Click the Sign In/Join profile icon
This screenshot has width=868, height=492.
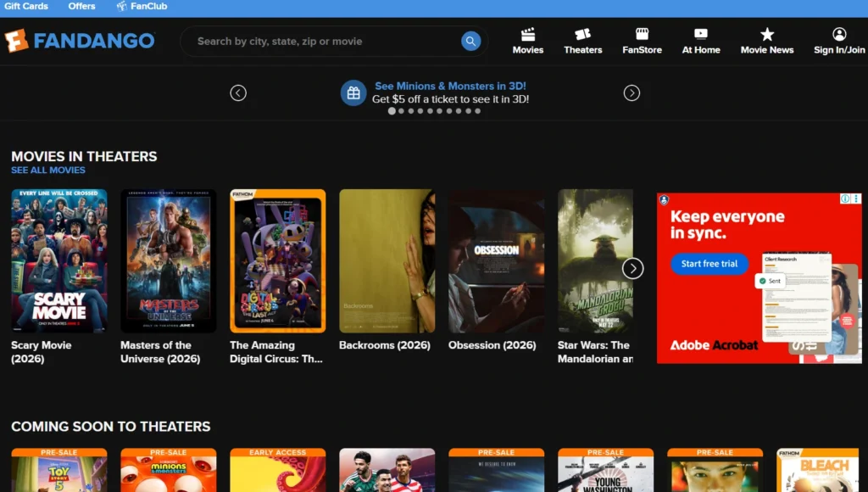839,34
